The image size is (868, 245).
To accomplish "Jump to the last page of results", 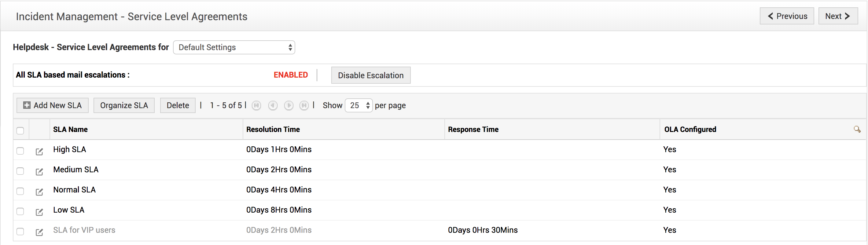I will click(304, 106).
